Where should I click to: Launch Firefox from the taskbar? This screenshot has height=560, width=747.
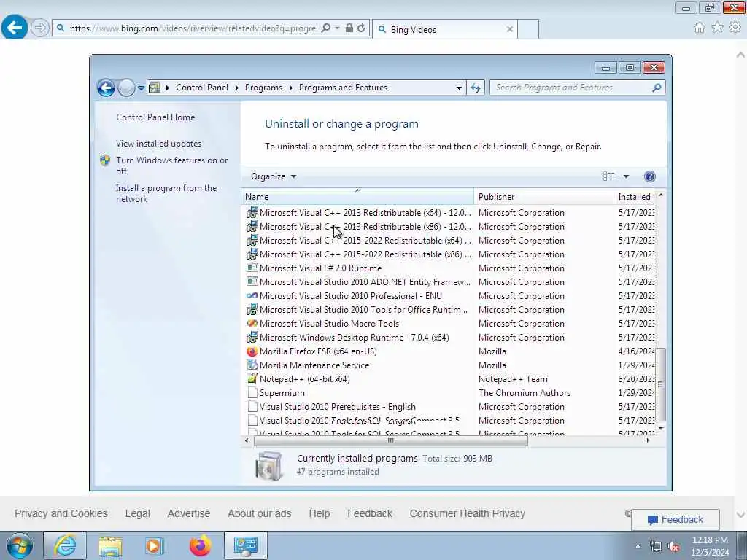pos(200,545)
